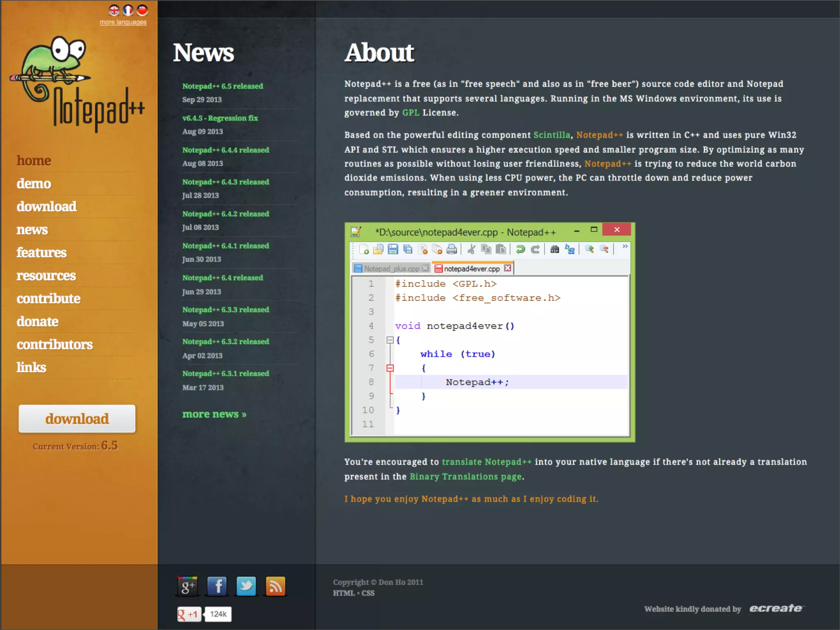
Task: Open the features menu item
Action: [x=41, y=252]
